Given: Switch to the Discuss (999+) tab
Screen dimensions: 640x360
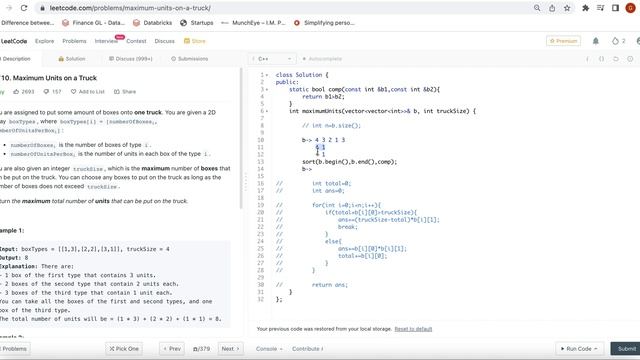Looking at the screenshot, I should [x=131, y=59].
